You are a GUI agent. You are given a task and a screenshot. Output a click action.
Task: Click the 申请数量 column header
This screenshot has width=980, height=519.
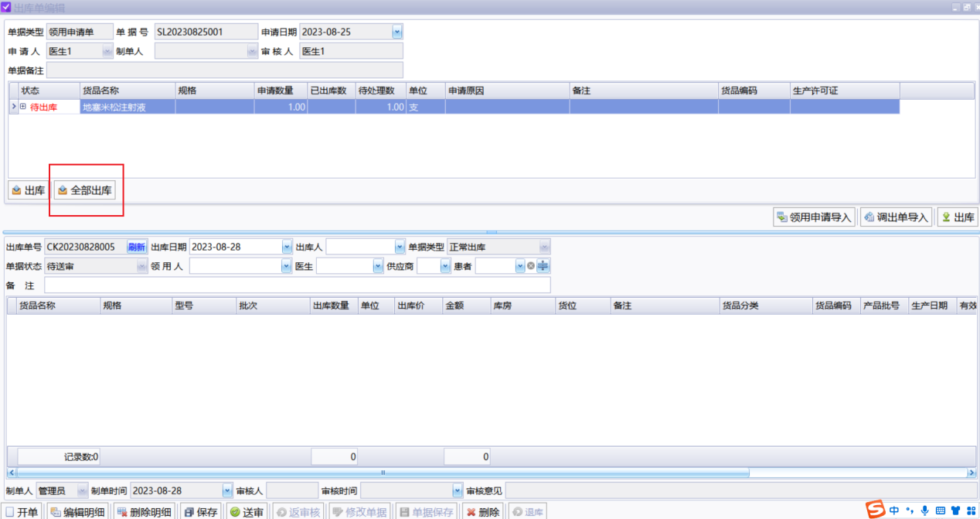click(281, 90)
